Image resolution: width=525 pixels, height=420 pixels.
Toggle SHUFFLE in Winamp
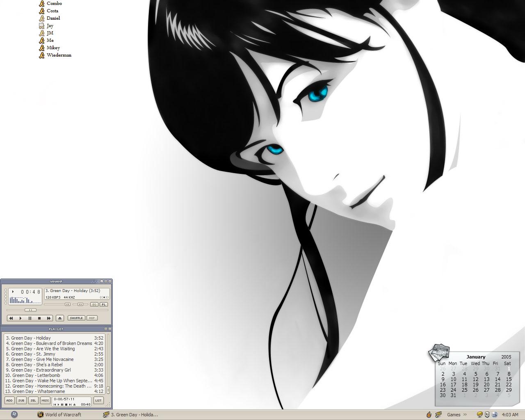click(x=76, y=318)
